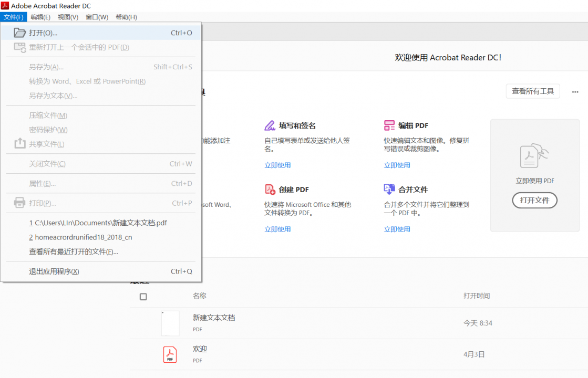Open the 文件(F) menu
The width and height of the screenshot is (588, 378).
(14, 17)
